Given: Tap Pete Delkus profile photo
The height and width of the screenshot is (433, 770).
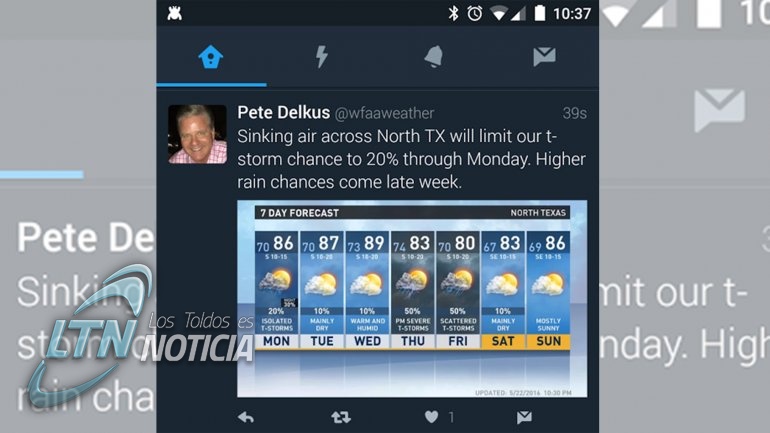Looking at the screenshot, I should [x=197, y=134].
